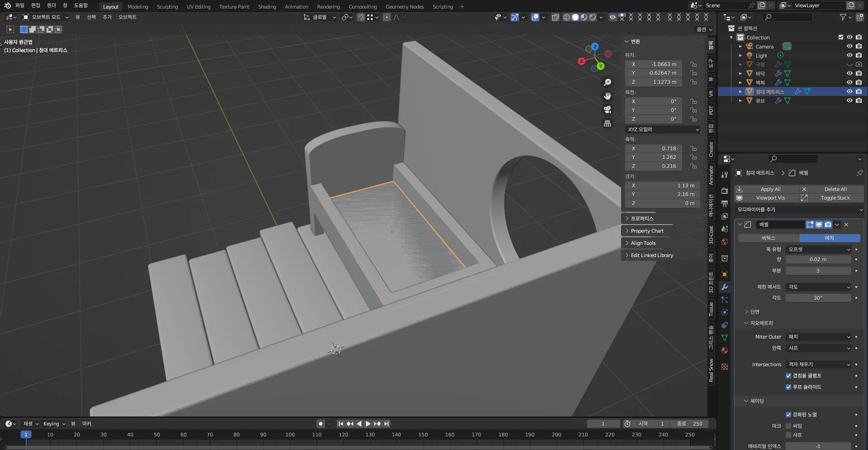This screenshot has height=450, width=868.
Task: Click the Apply All button
Action: coord(770,189)
